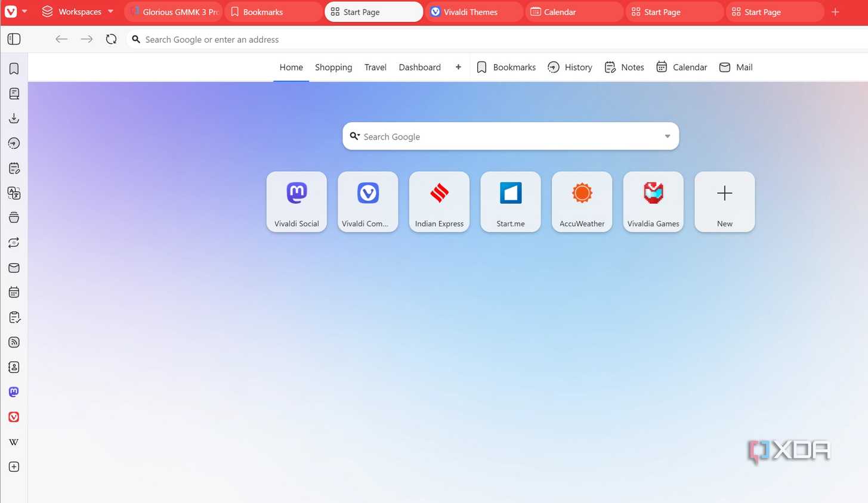This screenshot has height=503, width=868.
Task: Open the Feeds panel in sidebar
Action: [14, 342]
